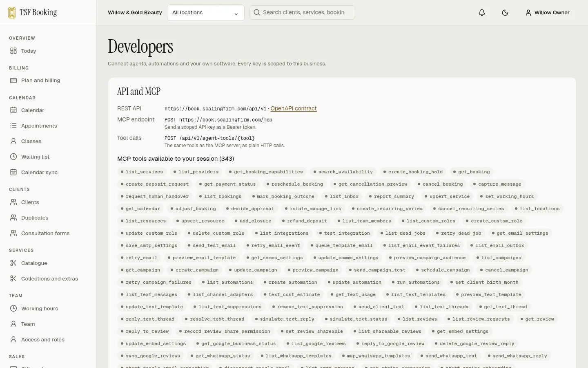Focus the search clients, services field

[x=303, y=12]
